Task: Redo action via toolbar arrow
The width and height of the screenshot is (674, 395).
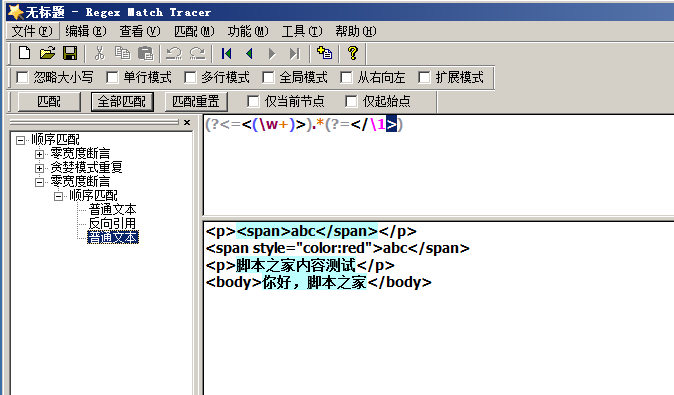Action: point(197,53)
